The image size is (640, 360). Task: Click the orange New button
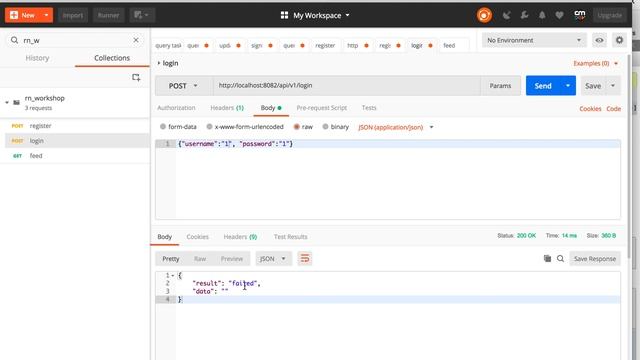[x=23, y=15]
